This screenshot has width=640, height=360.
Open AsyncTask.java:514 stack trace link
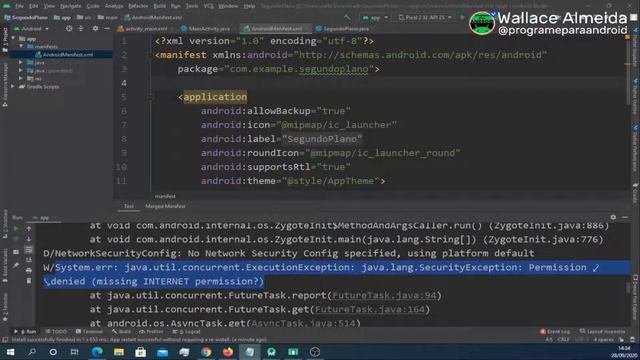(303, 323)
